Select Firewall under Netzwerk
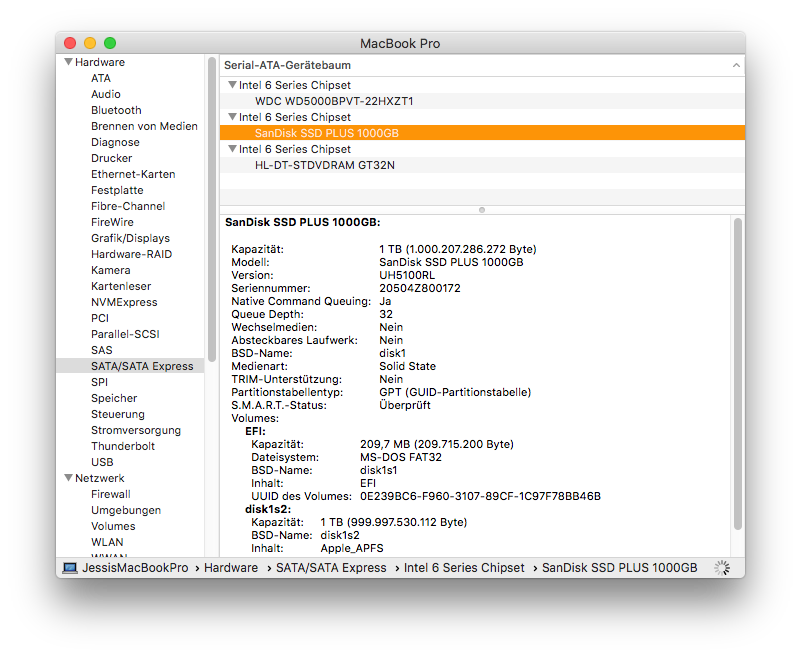801x658 pixels. [x=110, y=494]
